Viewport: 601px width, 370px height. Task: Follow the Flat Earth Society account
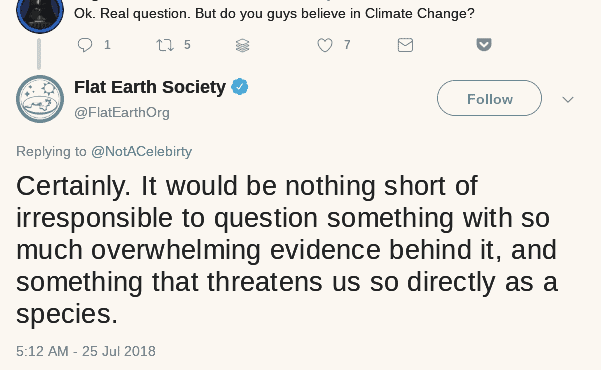[x=489, y=98]
